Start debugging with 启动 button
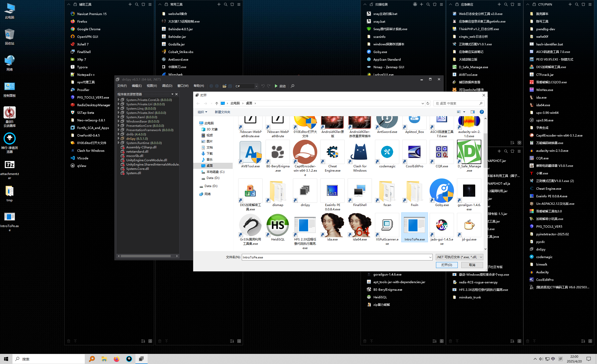 [280, 86]
